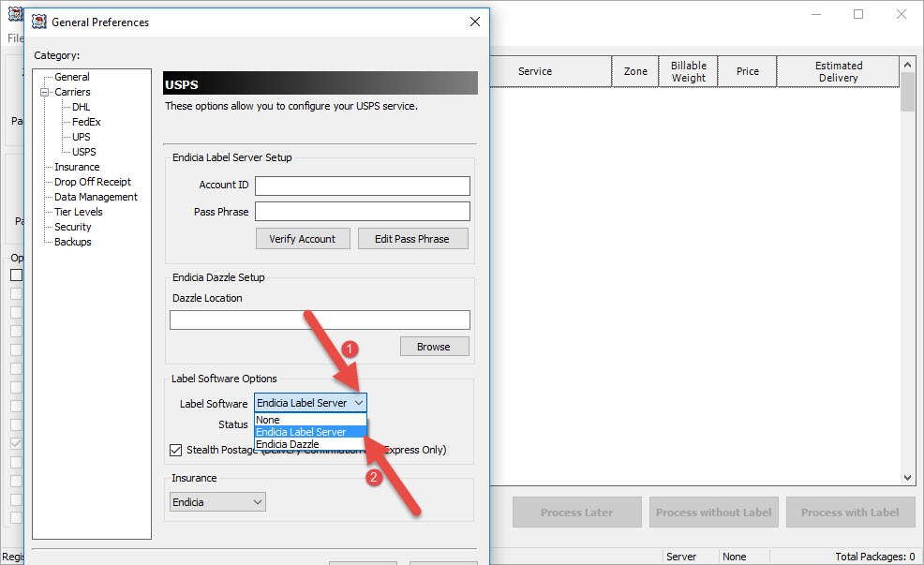Choose Endicia Label Server option

pyautogui.click(x=310, y=432)
